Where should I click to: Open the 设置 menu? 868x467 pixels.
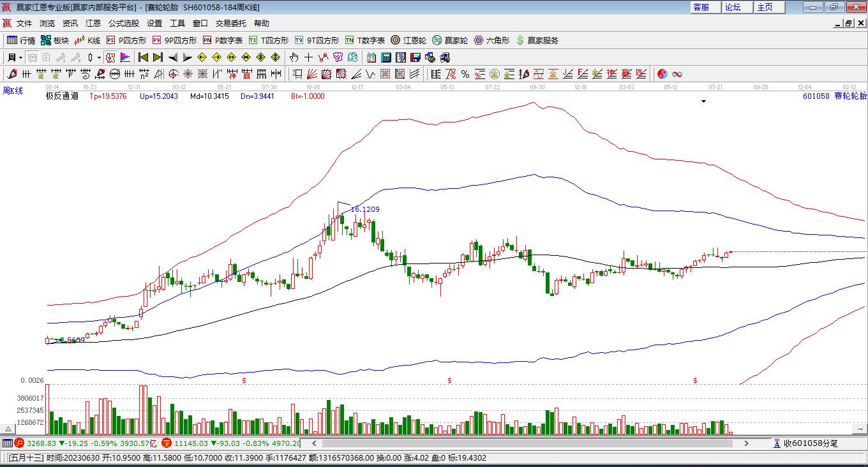[x=154, y=24]
